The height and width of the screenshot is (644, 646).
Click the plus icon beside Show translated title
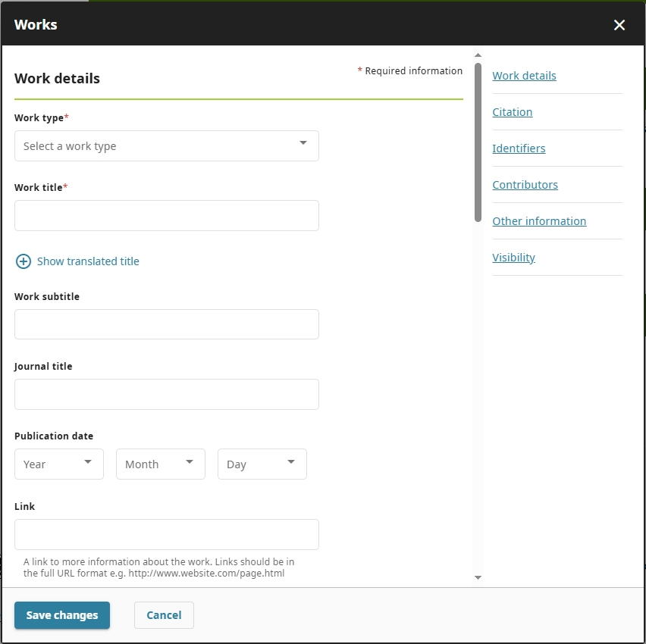coord(24,261)
